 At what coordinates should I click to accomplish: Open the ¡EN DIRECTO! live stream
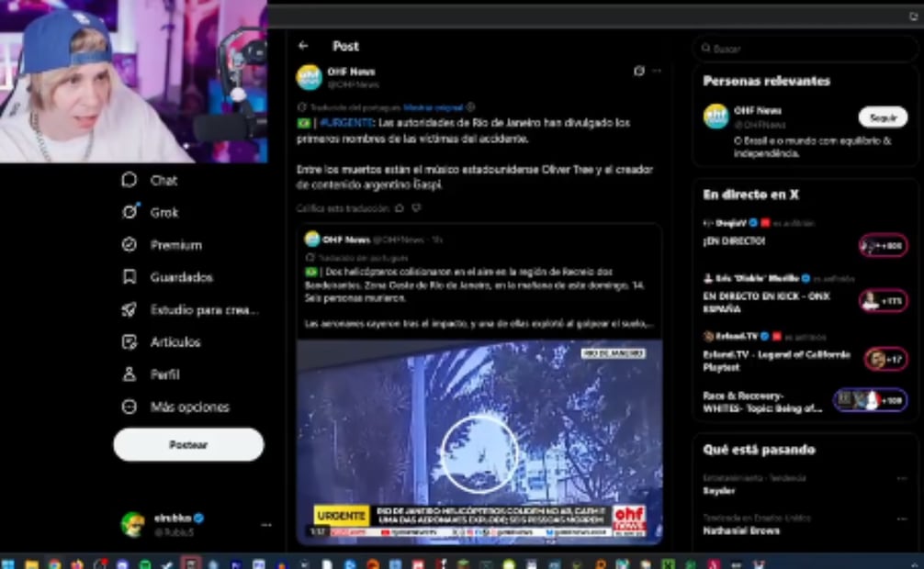tap(734, 241)
